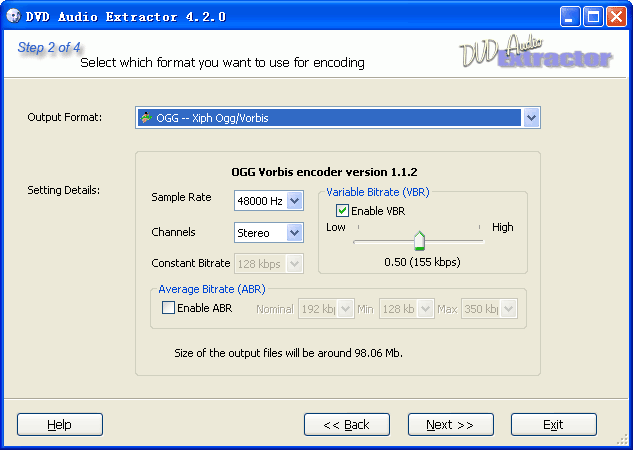Screen dimensions: 633x450
Task: Open the Channels Stereo dropdown
Action: click(x=295, y=232)
